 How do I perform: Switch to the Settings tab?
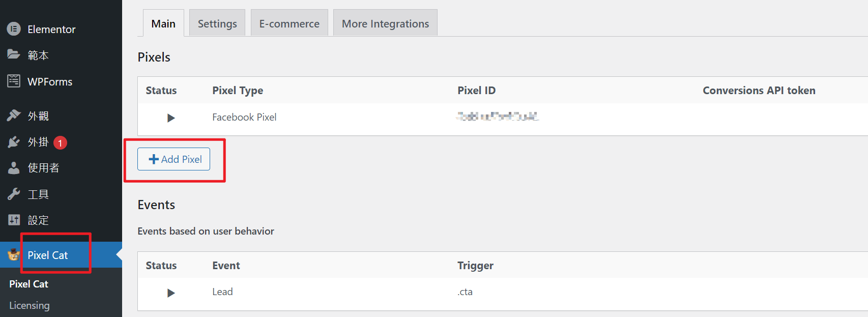pos(217,23)
